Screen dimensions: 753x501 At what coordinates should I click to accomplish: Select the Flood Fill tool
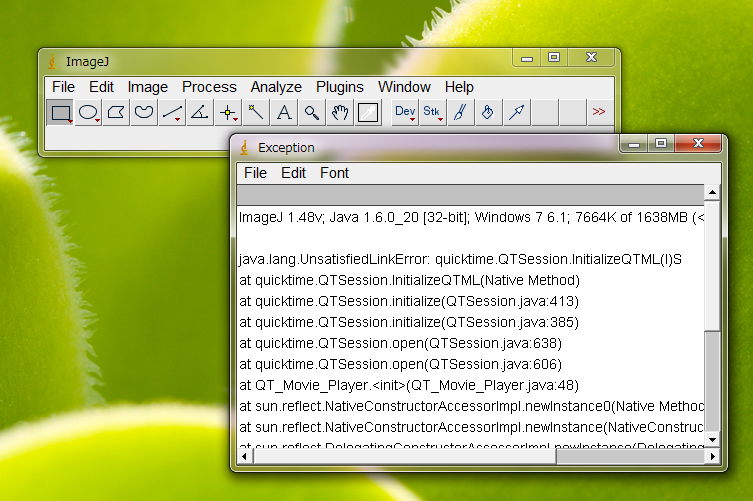488,113
